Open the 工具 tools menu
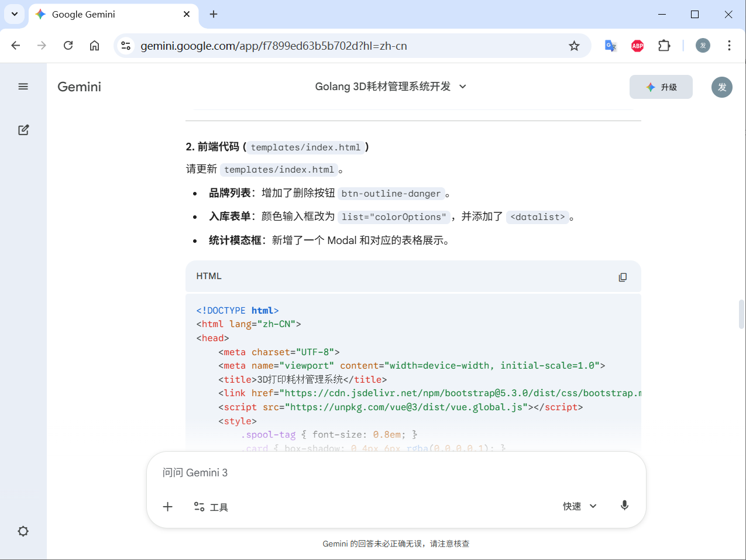 pyautogui.click(x=211, y=507)
